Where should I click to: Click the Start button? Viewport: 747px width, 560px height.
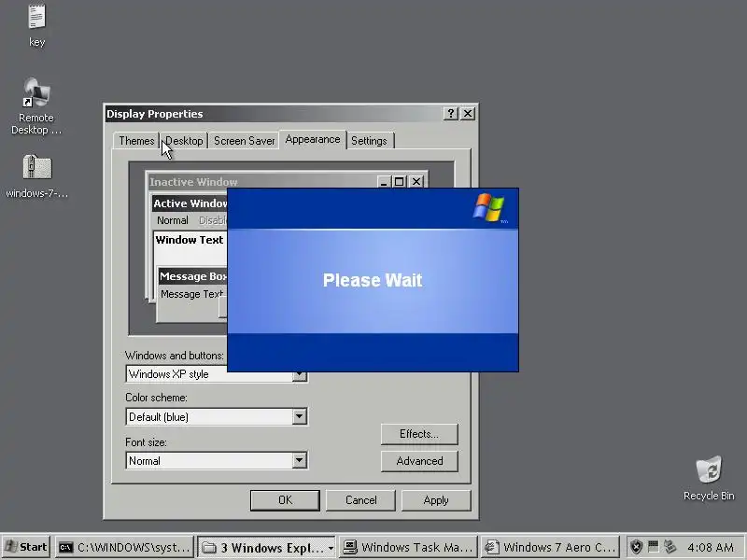pyautogui.click(x=26, y=547)
